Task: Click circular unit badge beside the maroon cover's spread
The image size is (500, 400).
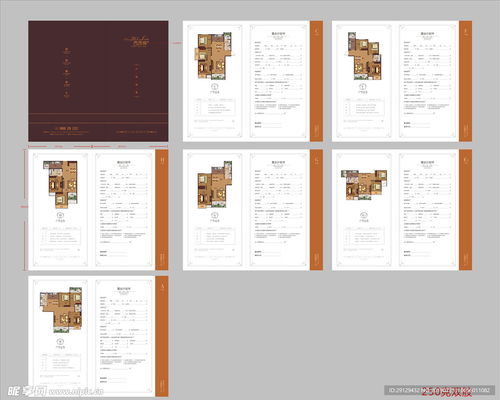Action: pyautogui.click(x=215, y=87)
